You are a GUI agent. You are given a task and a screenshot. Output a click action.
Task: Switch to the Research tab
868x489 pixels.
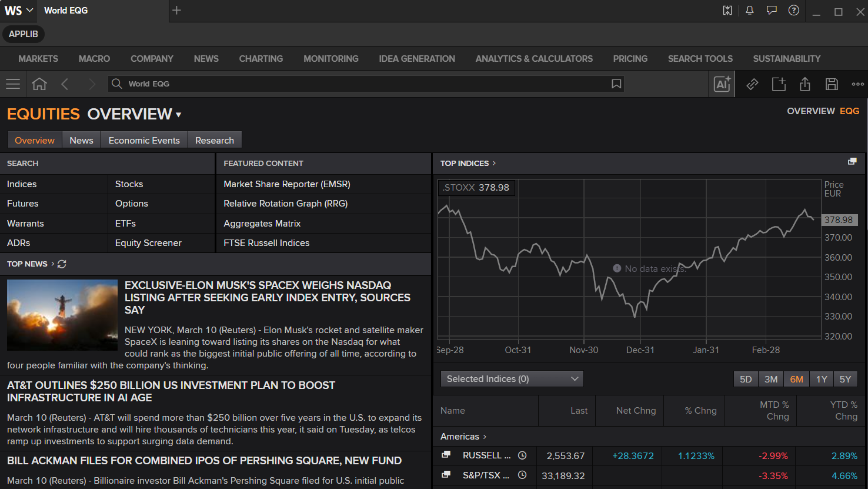pyautogui.click(x=215, y=140)
